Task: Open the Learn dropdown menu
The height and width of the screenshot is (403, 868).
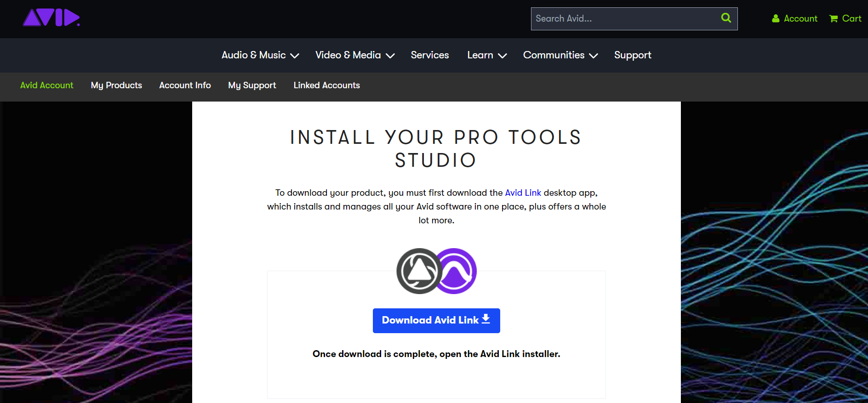Action: [x=487, y=55]
